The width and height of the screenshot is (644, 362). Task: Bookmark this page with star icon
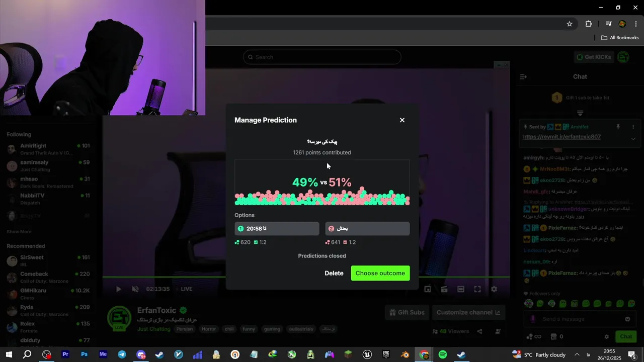point(570,24)
